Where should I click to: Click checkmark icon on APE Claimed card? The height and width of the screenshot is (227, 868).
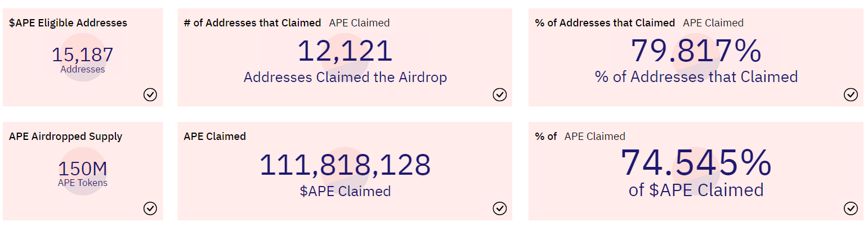[x=500, y=208]
